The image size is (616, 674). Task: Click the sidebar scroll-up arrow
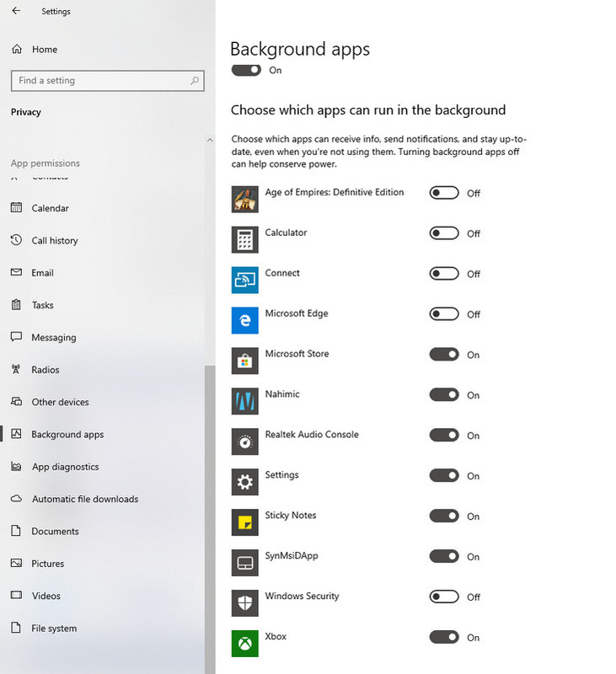tap(210, 140)
